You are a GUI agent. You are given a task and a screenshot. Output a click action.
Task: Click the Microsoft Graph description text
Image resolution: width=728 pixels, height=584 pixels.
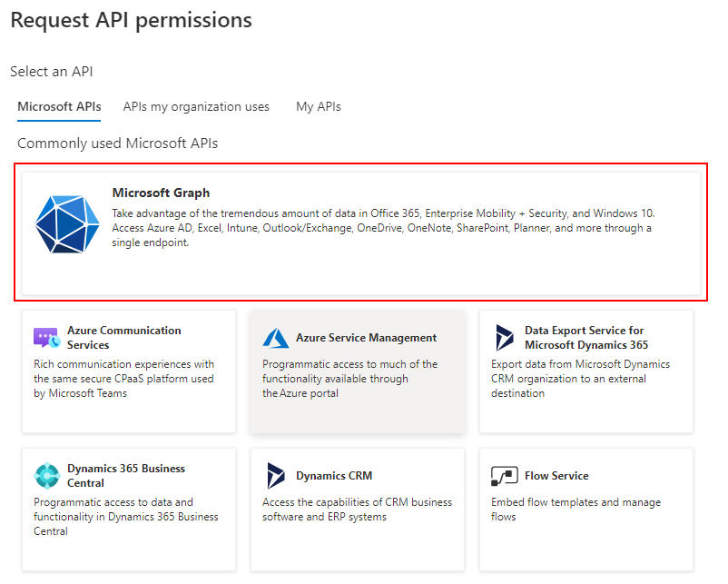pos(383,228)
